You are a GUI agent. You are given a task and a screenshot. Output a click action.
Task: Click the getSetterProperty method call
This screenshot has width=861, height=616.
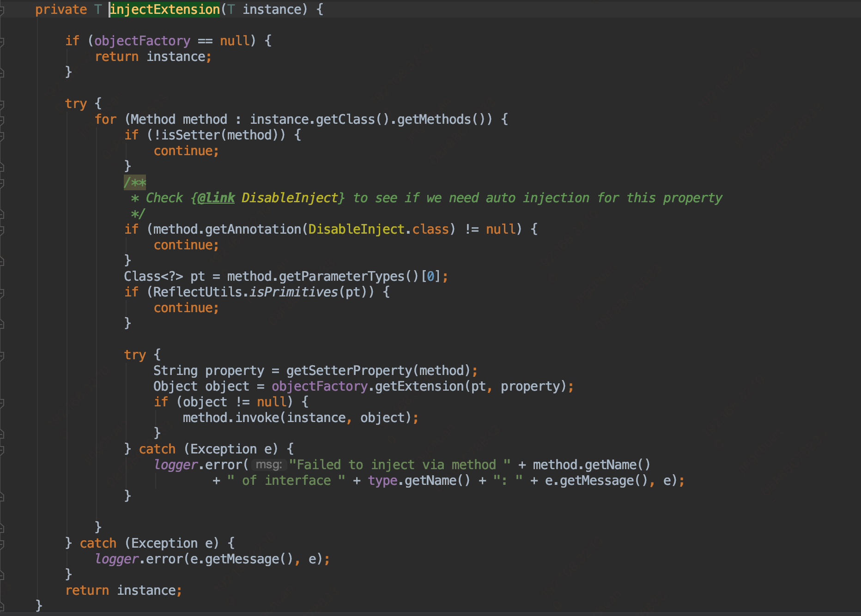[x=349, y=371]
